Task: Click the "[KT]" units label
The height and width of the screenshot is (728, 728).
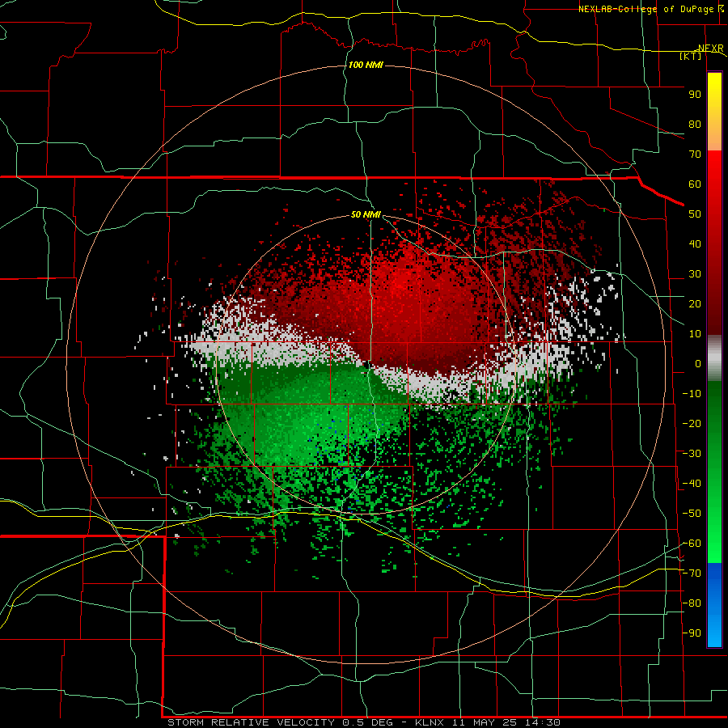Action: 691,56
